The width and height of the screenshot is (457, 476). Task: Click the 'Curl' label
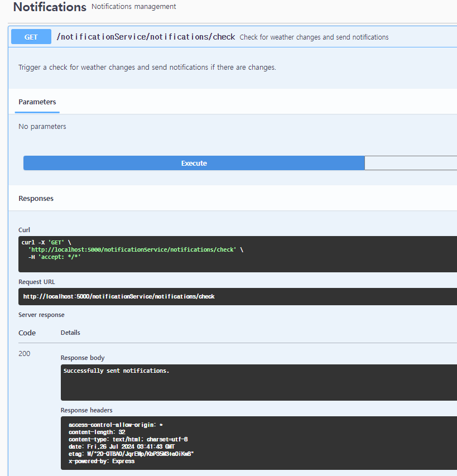click(x=25, y=230)
